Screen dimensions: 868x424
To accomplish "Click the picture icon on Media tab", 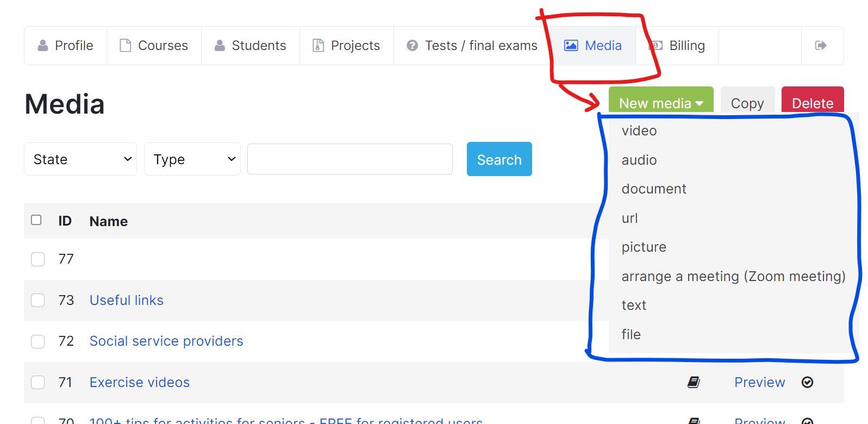I will point(571,46).
